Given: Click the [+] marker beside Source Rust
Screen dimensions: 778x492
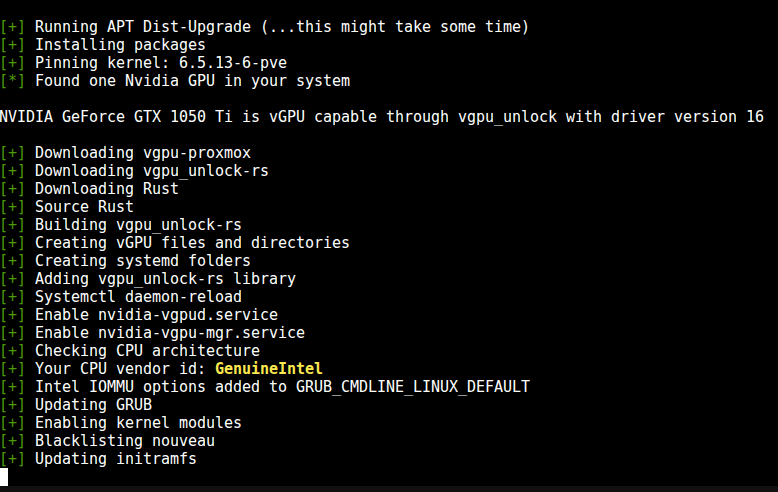Looking at the screenshot, I should pos(12,206).
